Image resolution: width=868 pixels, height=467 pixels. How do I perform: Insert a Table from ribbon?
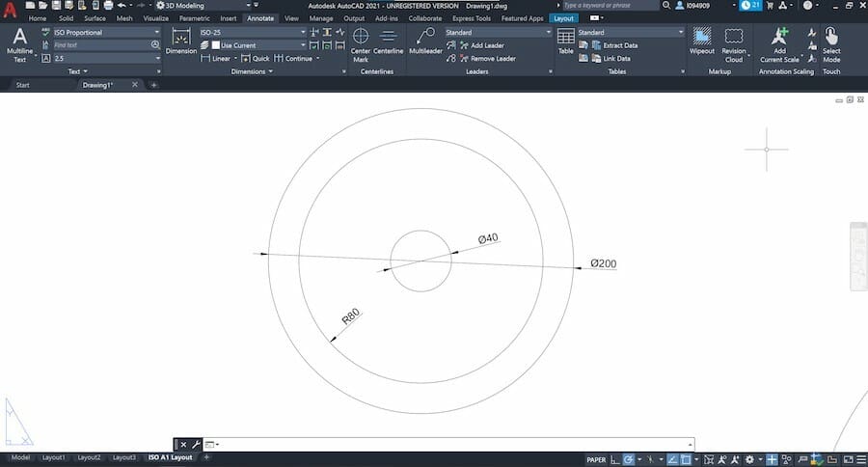(566, 41)
